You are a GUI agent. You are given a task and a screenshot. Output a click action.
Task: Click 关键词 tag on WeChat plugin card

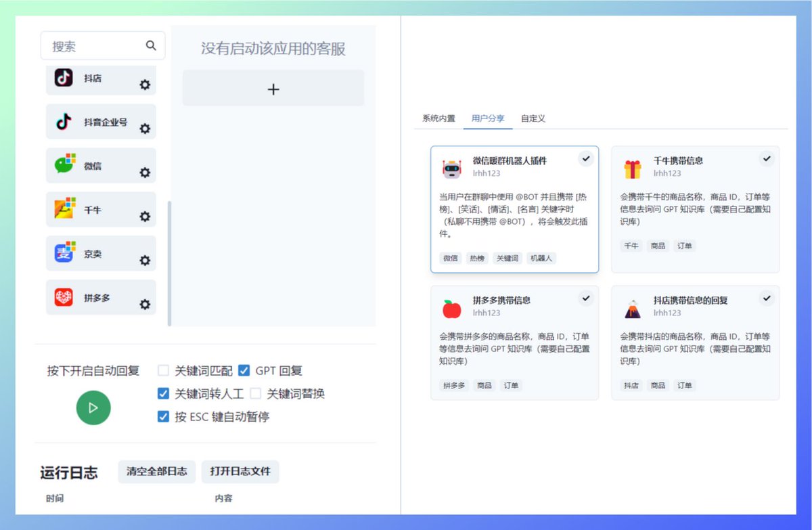(x=507, y=258)
